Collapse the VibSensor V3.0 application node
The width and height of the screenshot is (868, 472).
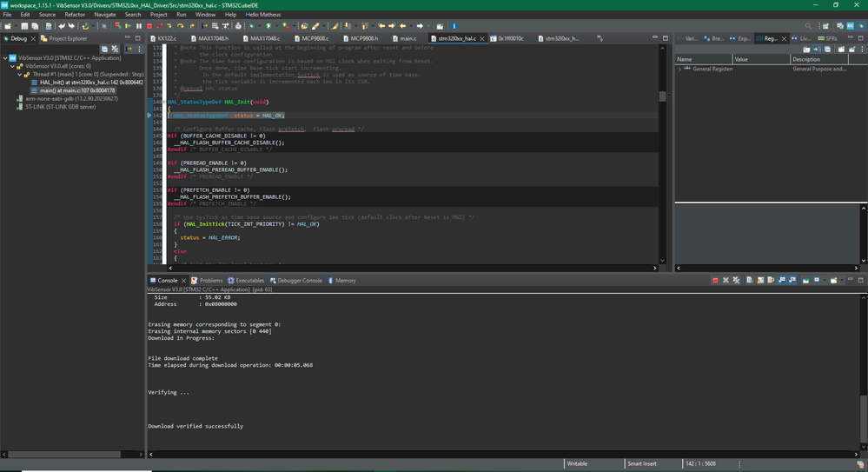click(5, 57)
